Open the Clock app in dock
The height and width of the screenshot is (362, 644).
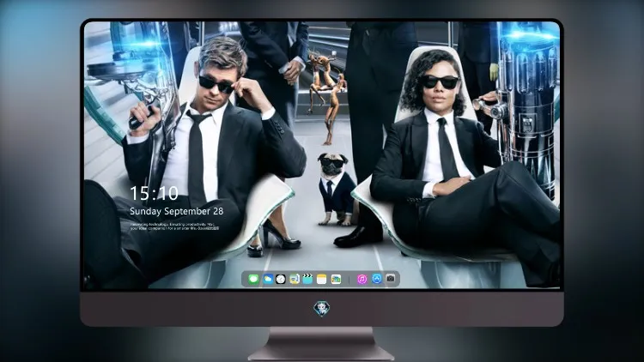coord(281,280)
